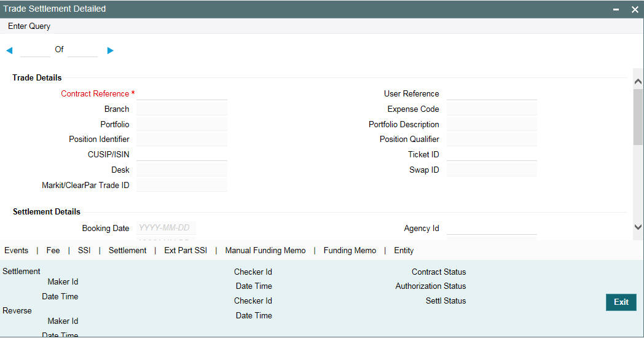Open the Entity tab
Screen dimensions: 644x338
(x=404, y=251)
